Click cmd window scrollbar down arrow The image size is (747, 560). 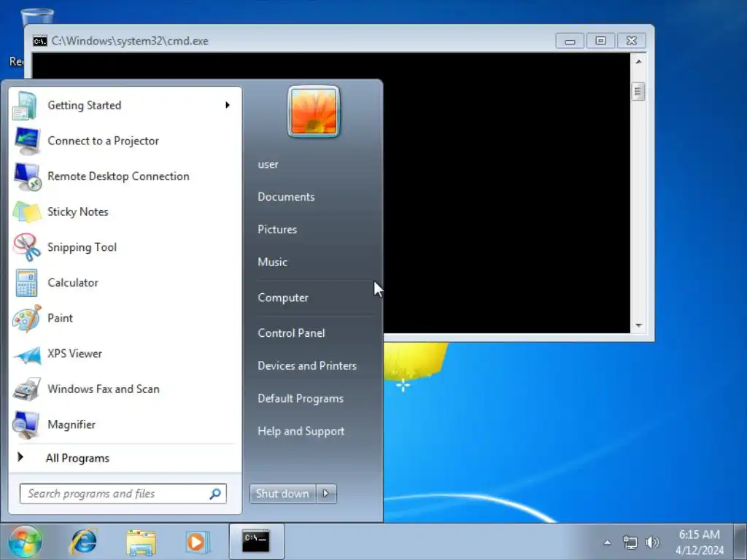638,326
